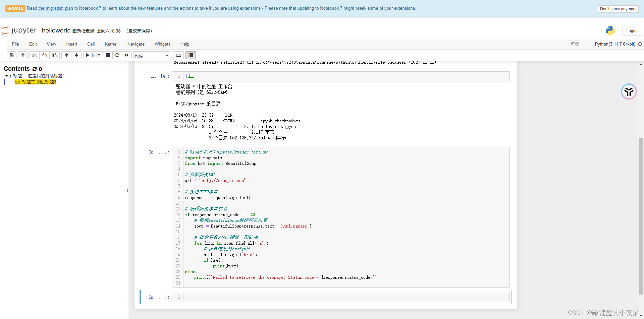Open the Insert menu
Viewport: 644px width, 319px height.
pyautogui.click(x=71, y=44)
